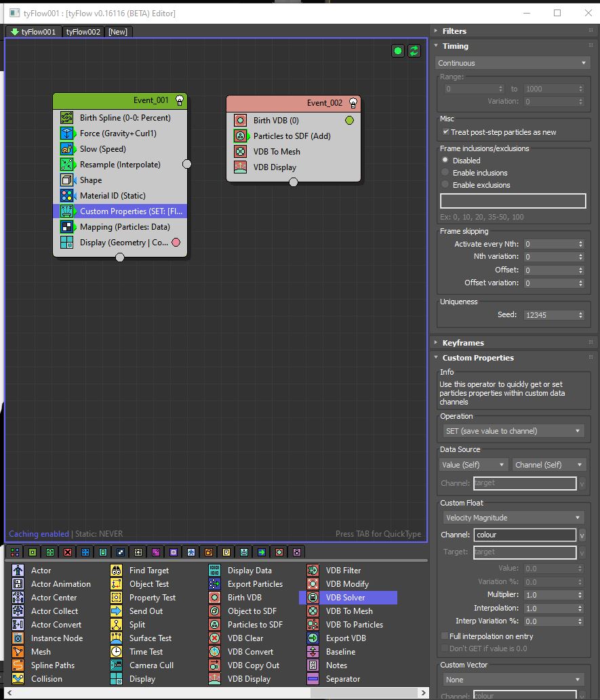Select the Birth VDB (0) operator row

tap(294, 121)
